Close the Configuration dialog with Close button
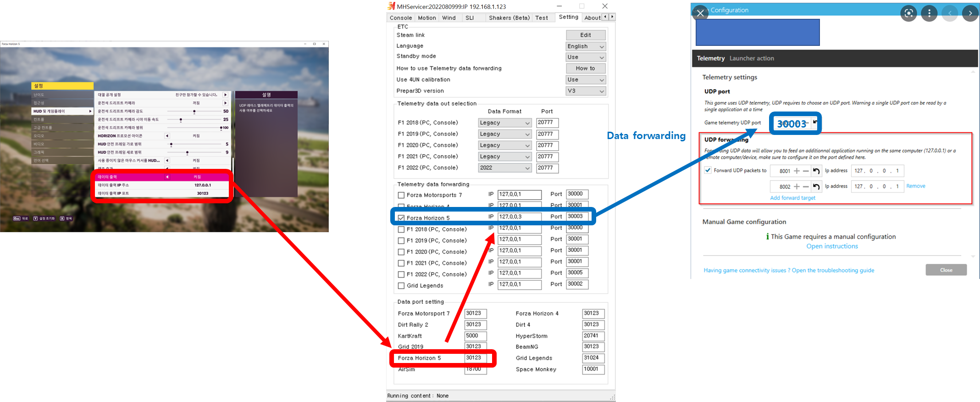The height and width of the screenshot is (402, 980). point(946,270)
